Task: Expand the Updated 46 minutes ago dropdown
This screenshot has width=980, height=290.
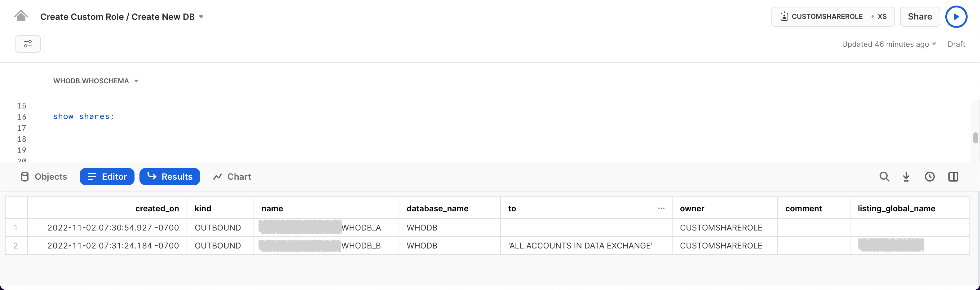Action: pos(934,44)
